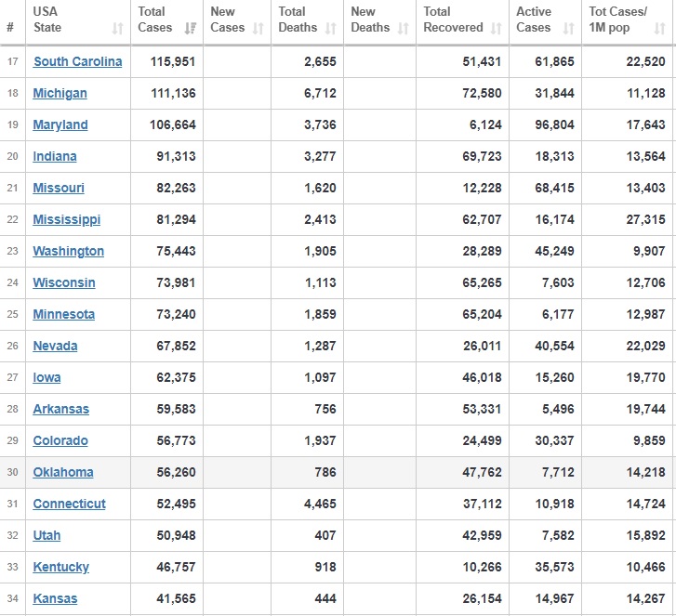Sort table by USA State column
Viewport: 676px width, 616px height.
(x=117, y=29)
